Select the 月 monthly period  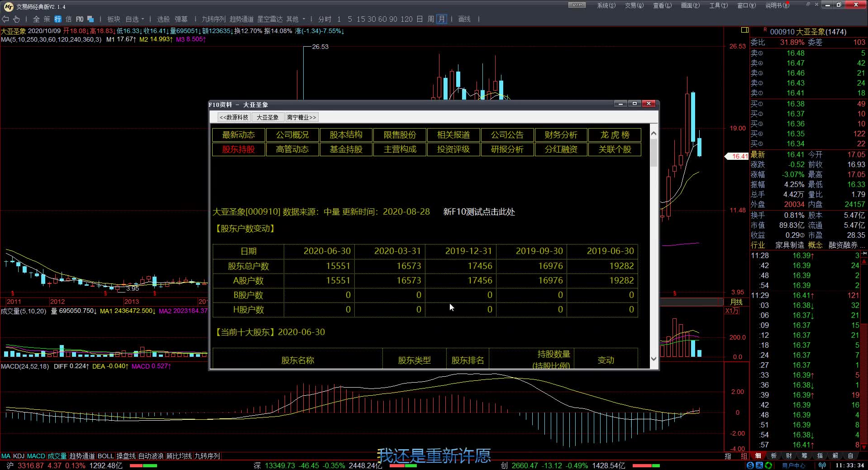(441, 19)
